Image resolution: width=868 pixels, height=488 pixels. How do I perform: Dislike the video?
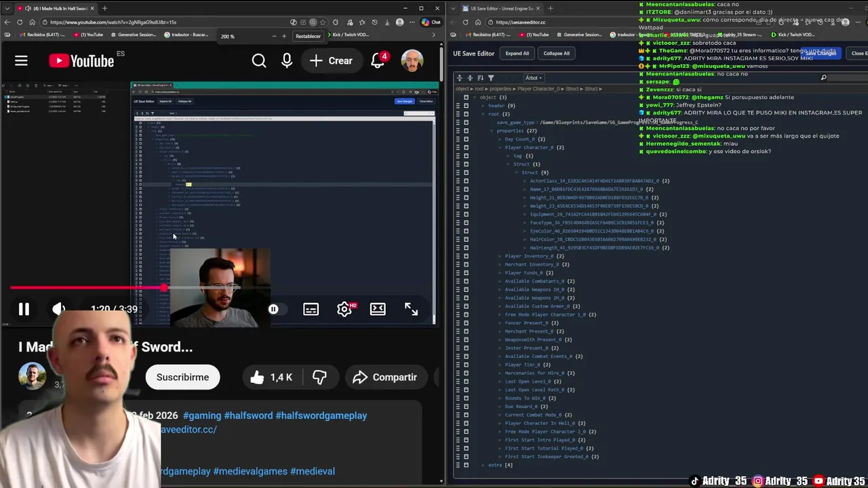click(x=319, y=378)
